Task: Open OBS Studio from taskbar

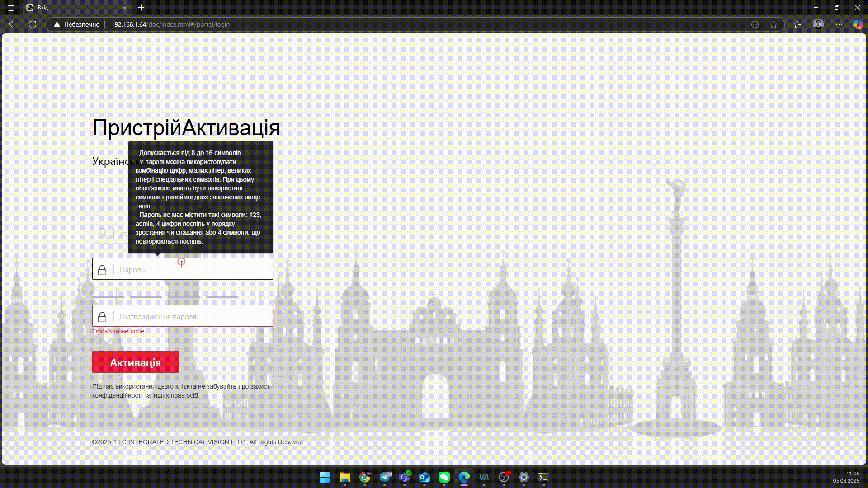Action: coord(504,477)
